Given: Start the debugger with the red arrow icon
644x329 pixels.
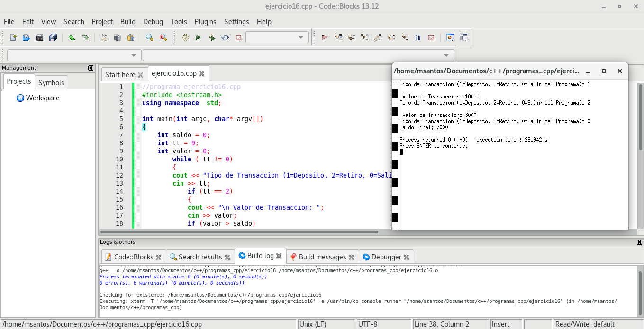Looking at the screenshot, I should (325, 37).
